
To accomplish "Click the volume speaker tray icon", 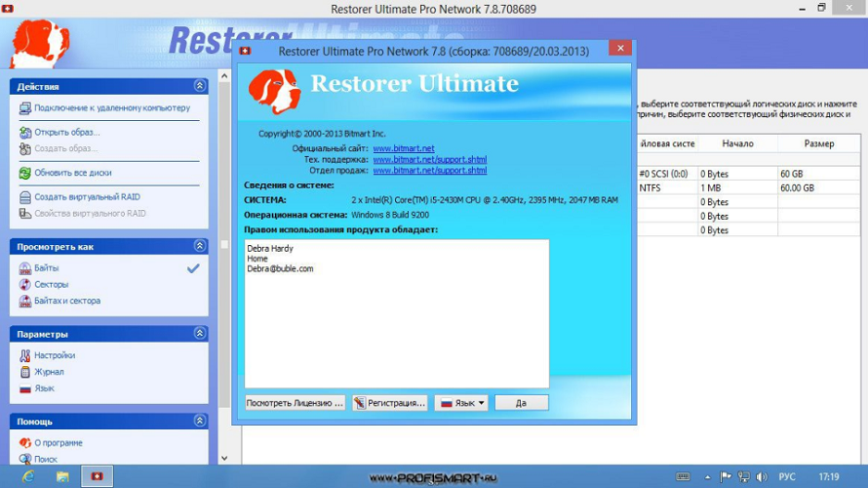I will [763, 477].
